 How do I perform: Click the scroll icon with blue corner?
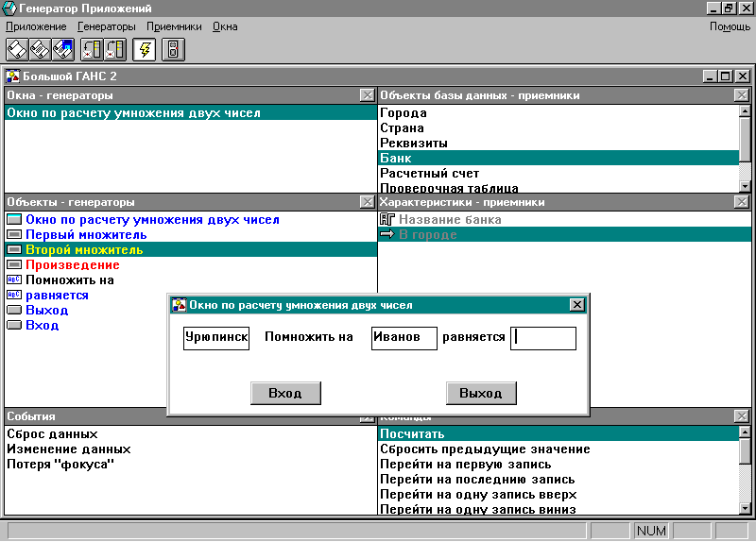(63, 49)
